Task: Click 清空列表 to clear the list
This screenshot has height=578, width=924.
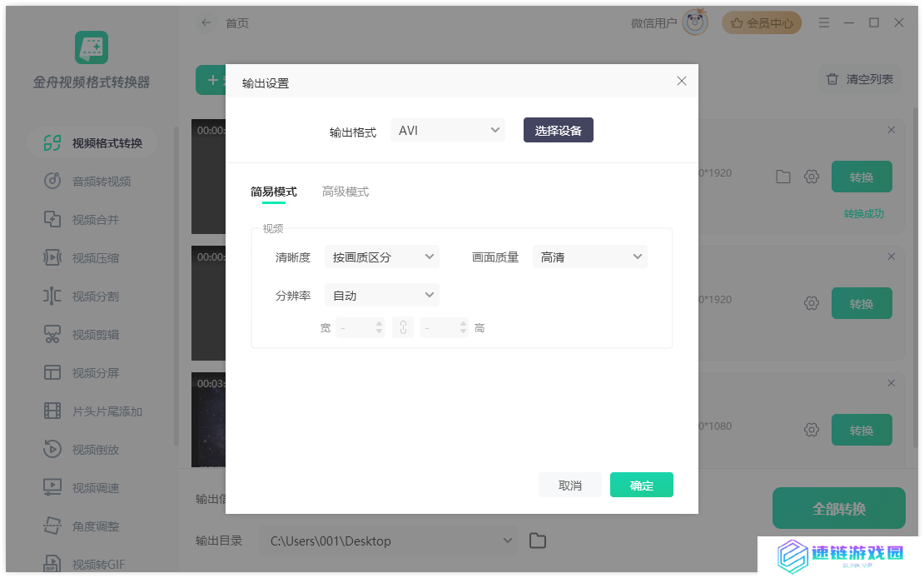Action: (x=860, y=79)
